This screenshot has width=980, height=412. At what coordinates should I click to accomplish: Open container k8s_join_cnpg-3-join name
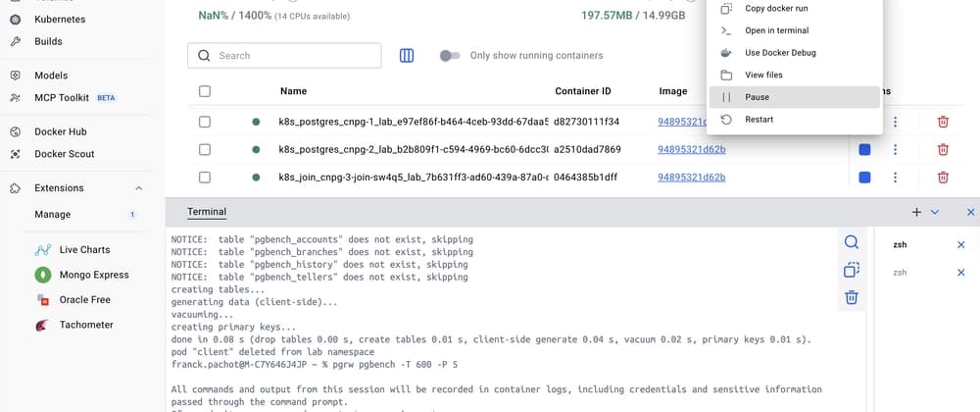[414, 178]
